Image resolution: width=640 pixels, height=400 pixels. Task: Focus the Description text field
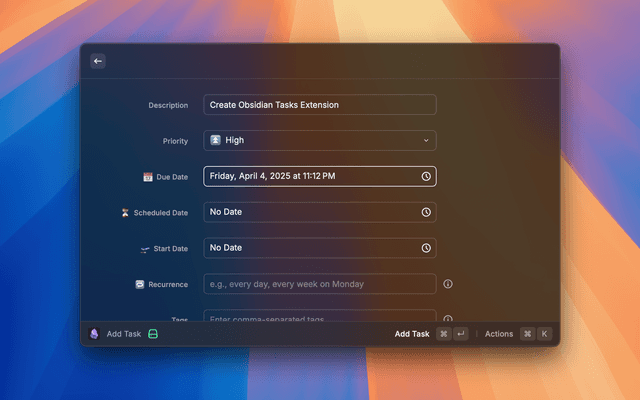tap(320, 105)
